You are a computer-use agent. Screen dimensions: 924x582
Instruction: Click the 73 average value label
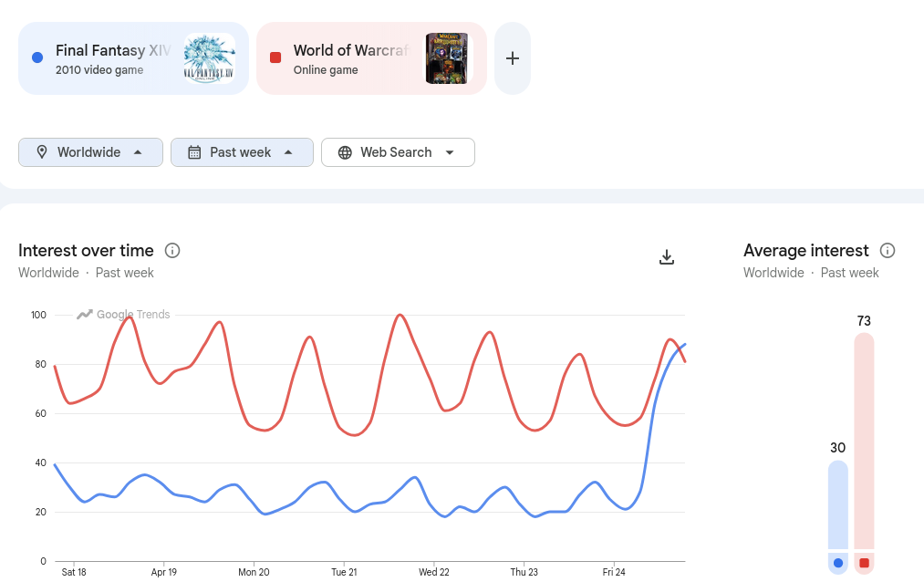tap(864, 321)
